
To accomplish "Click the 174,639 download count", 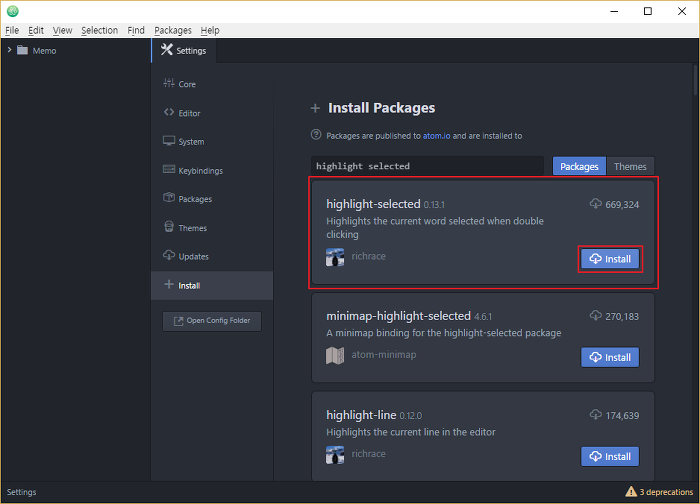I will pos(622,416).
